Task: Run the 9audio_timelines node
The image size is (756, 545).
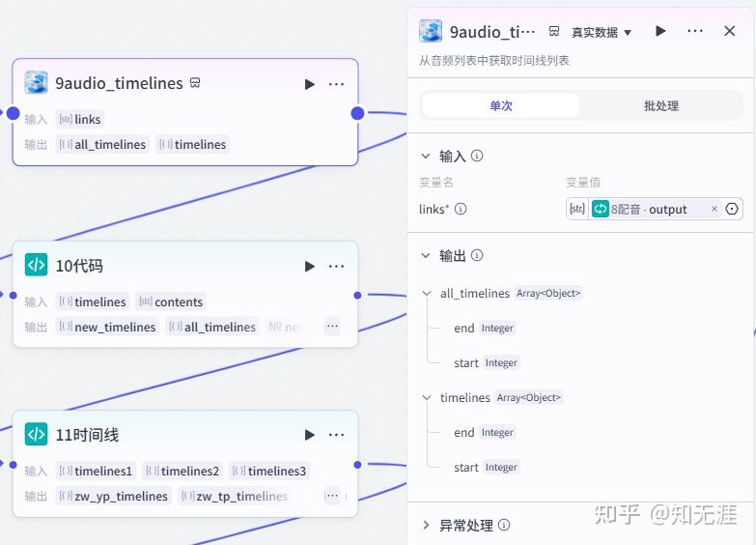Action: pos(310,84)
